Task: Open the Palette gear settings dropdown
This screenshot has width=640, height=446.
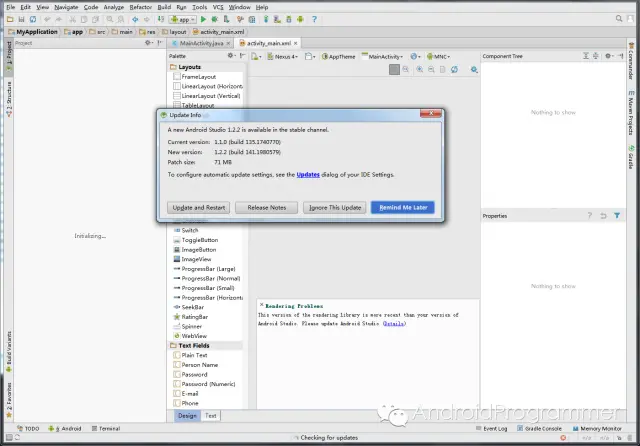Action: [x=231, y=55]
